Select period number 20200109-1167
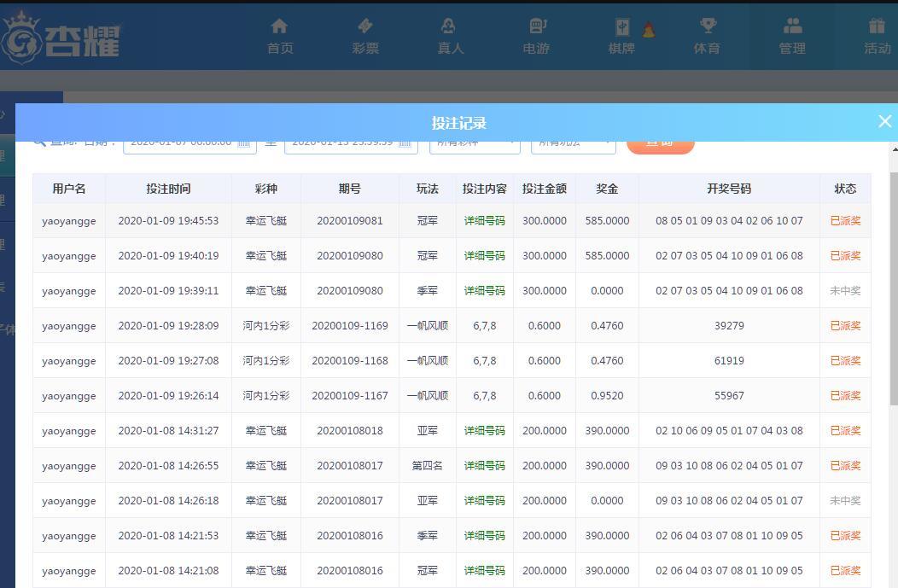The image size is (898, 588). tap(350, 395)
